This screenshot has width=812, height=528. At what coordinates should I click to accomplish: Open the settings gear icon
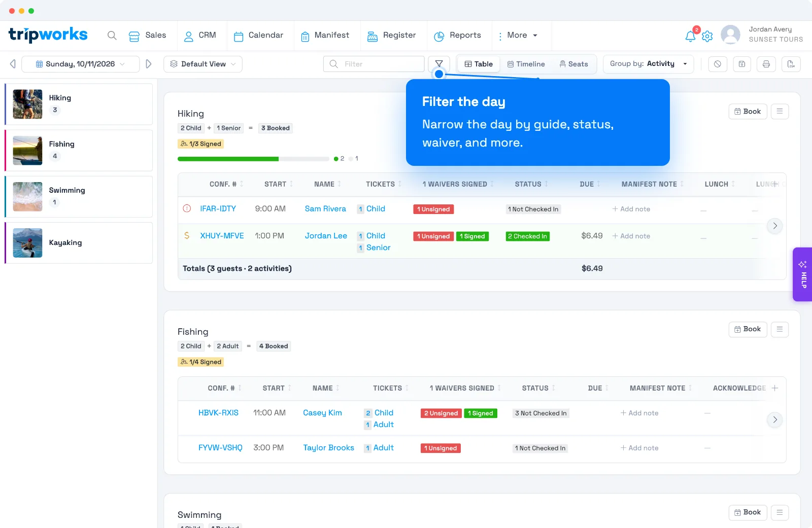(x=707, y=36)
